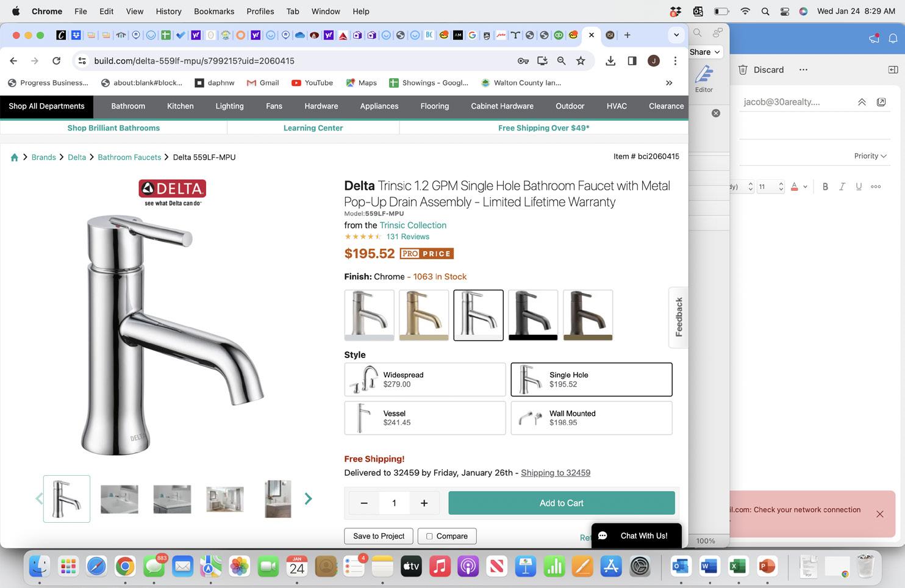Screen dimensions: 905x588
Task: Underline text in Outlook email
Action: [x=859, y=187]
